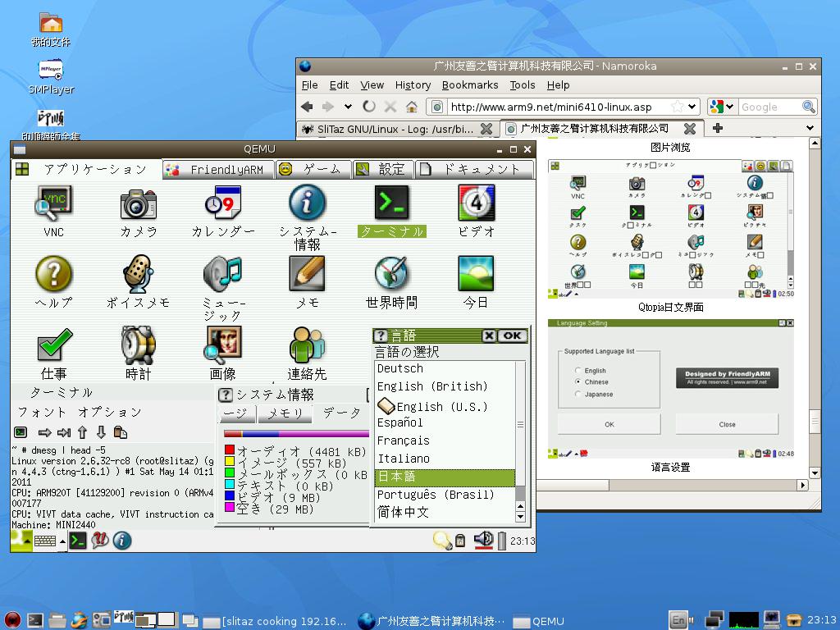Click the blue ビデオ color legend square
Screen dimensions: 840x630
[x=230, y=495]
